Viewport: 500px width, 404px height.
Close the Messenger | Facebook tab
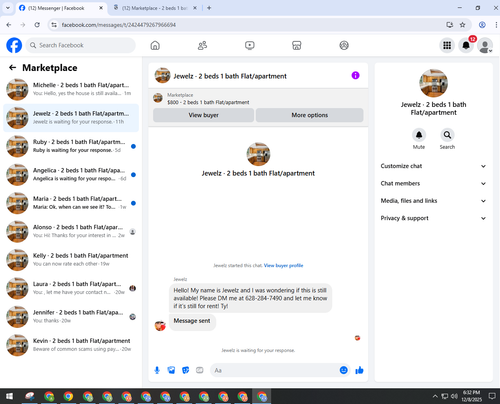(x=101, y=8)
